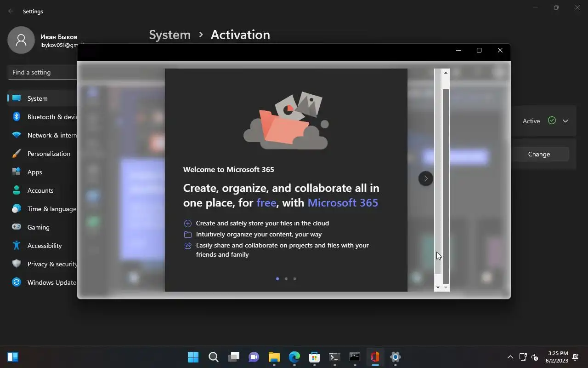Screen dimensions: 588x368
Task: Click the network tray icon
Action: [x=523, y=357]
